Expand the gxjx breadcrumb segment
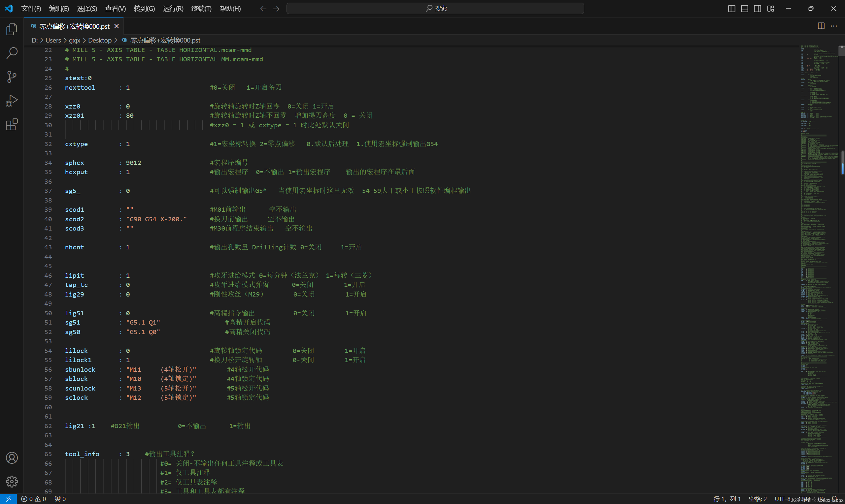This screenshot has height=504, width=845. [x=75, y=41]
